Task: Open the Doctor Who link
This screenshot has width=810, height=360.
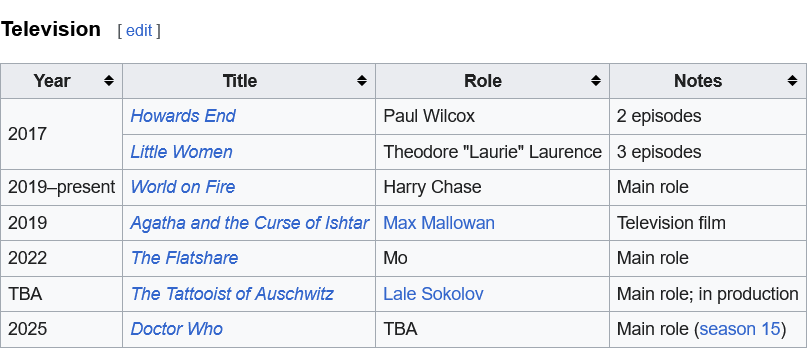Action: 177,329
